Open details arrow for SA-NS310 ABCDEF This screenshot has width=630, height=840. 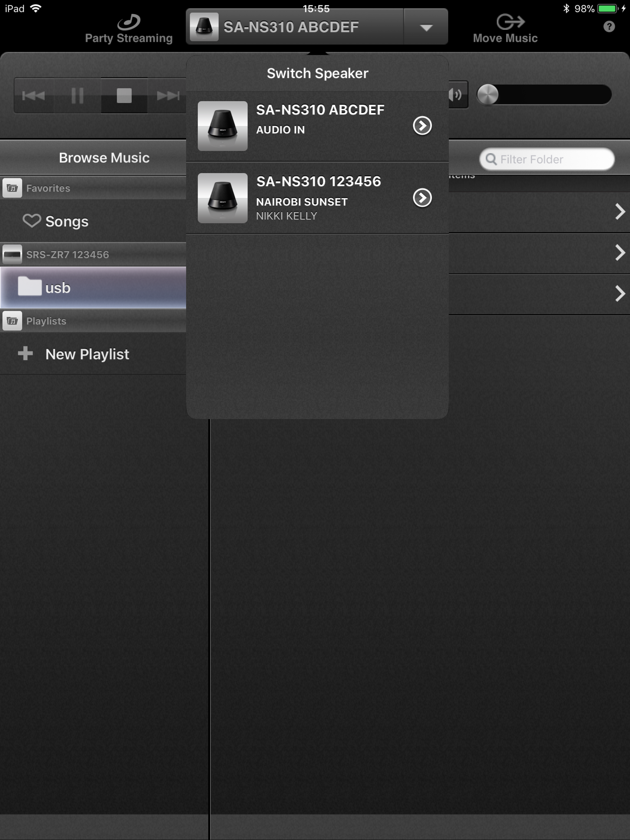(x=422, y=126)
